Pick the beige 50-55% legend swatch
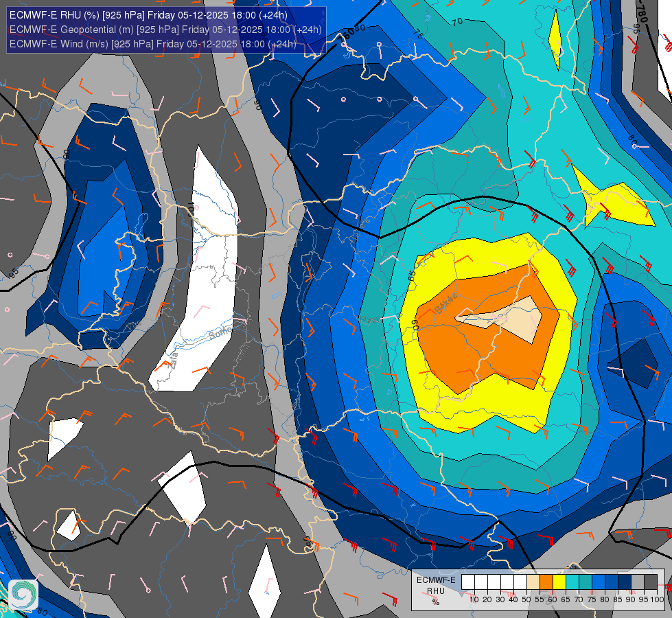Viewport: 672px width, 618px height. (533, 582)
